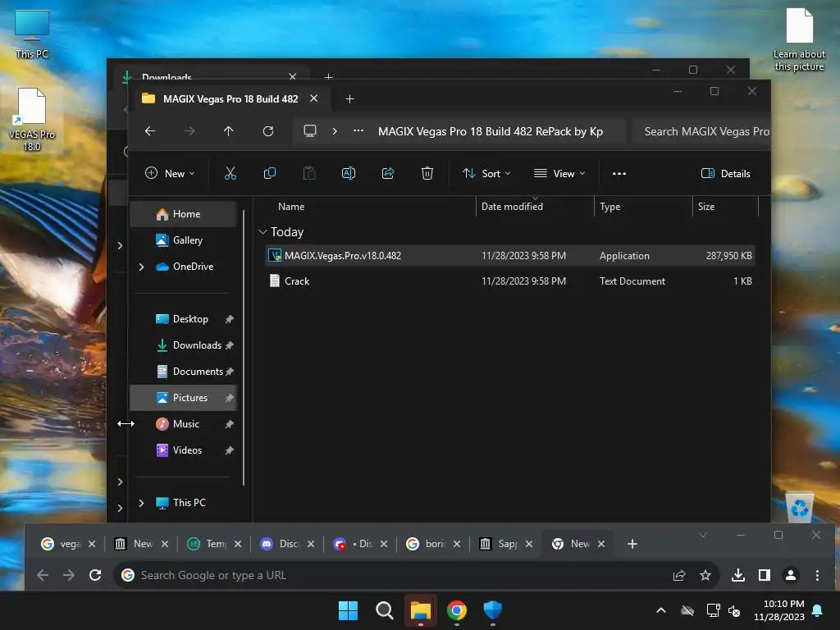Image resolution: width=840 pixels, height=630 pixels.
Task: Open the New dropdown in Explorer
Action: pyautogui.click(x=170, y=174)
